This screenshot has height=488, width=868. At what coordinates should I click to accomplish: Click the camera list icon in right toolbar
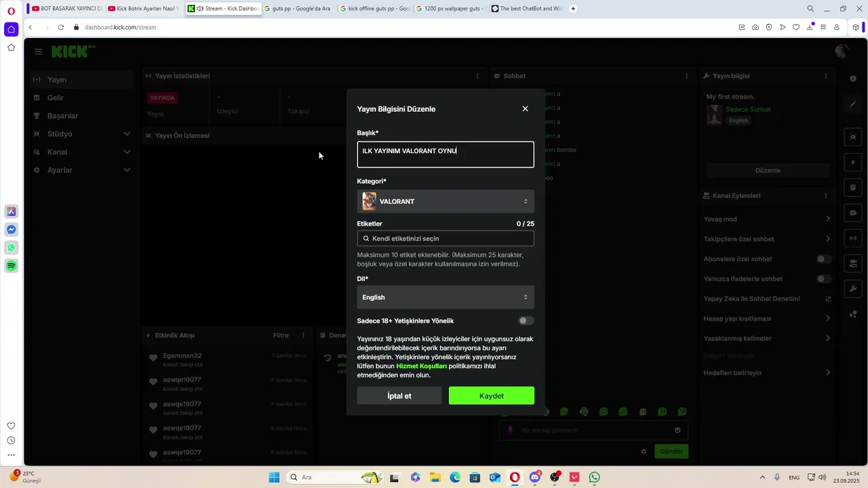coord(853,263)
